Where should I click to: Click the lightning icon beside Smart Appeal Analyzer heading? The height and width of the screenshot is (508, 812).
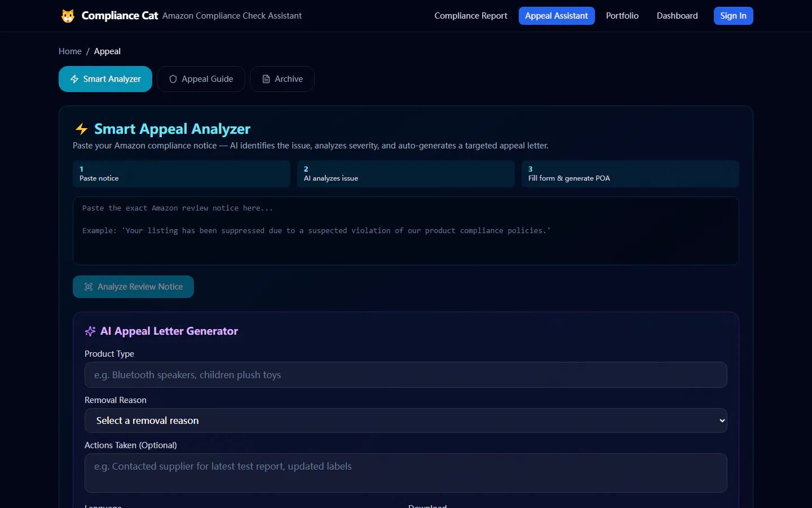point(82,129)
